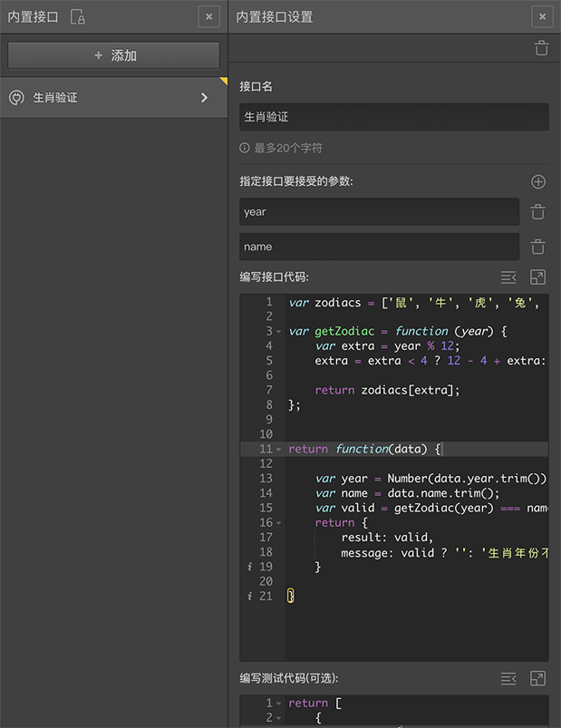Click the 最多20个字符 info icon
Image resolution: width=561 pixels, height=728 pixels.
tap(245, 148)
